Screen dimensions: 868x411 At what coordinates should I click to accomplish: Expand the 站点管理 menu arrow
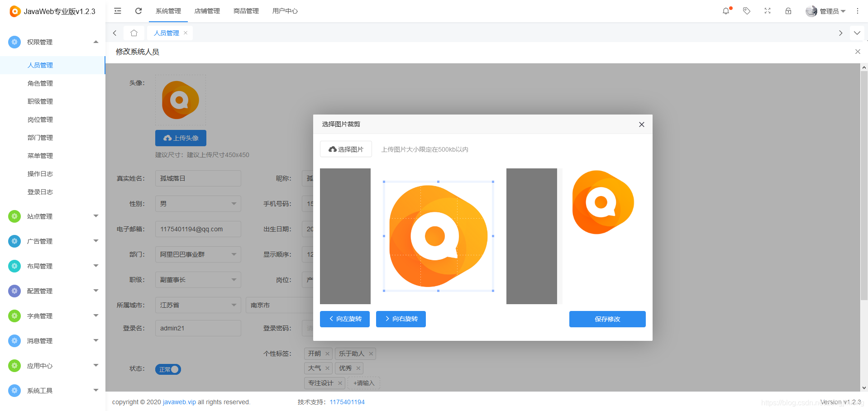coord(96,216)
